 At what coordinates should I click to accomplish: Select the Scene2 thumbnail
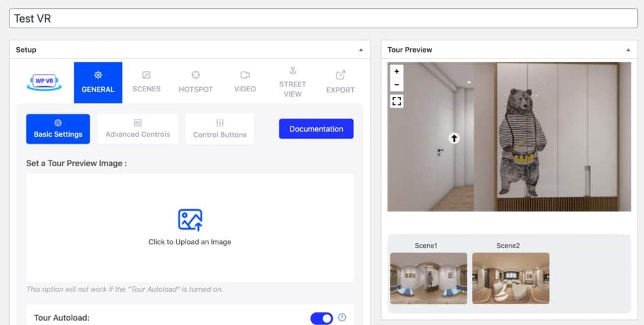point(511,278)
